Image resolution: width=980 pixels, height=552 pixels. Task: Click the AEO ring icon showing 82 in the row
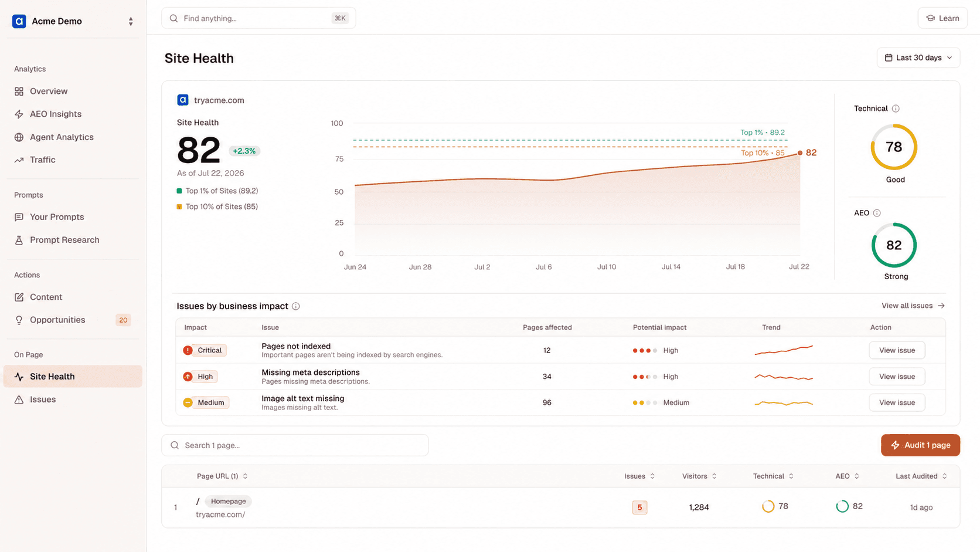point(842,506)
